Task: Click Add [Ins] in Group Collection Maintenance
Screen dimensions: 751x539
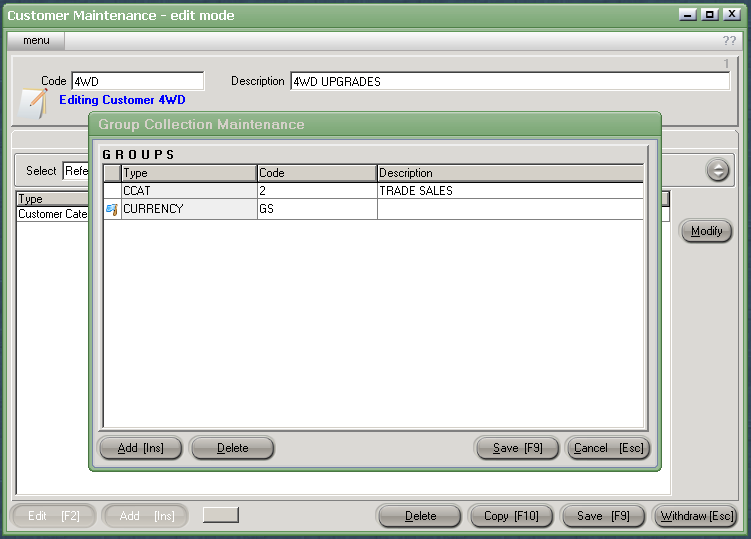Action: click(x=141, y=448)
